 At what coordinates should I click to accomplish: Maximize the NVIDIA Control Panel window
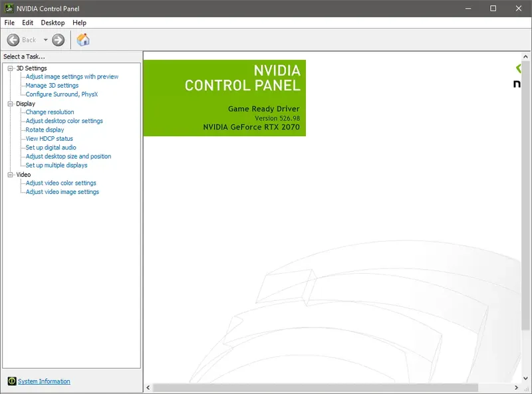click(x=493, y=9)
